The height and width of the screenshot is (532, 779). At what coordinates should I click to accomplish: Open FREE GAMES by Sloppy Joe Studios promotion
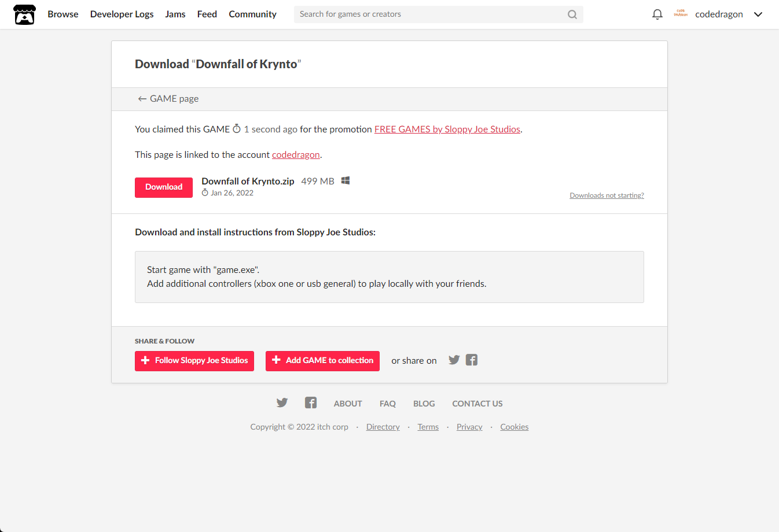pos(447,130)
